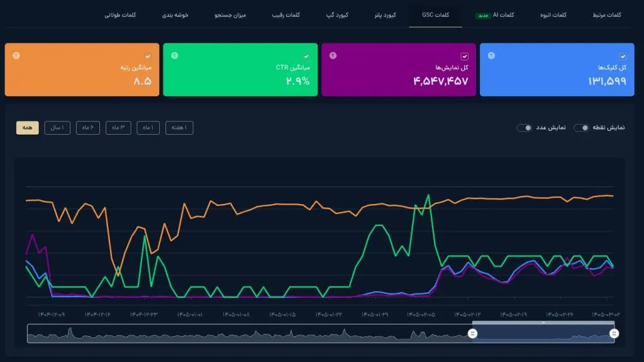644x362 pixels.
Task: Click help icon on blue clicks card
Action: point(491,55)
